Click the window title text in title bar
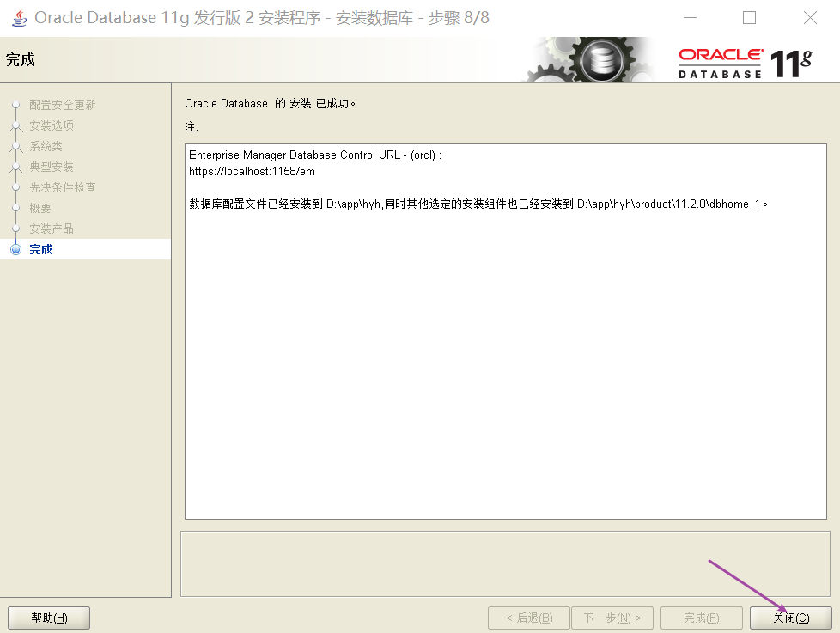 pos(262,18)
